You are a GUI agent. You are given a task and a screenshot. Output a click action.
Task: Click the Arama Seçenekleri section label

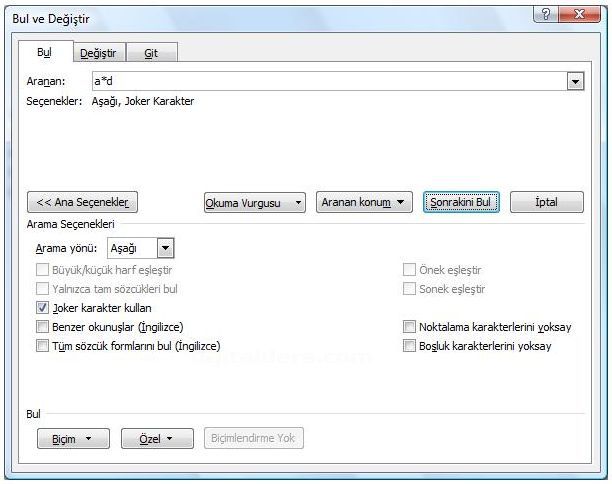pos(71,224)
